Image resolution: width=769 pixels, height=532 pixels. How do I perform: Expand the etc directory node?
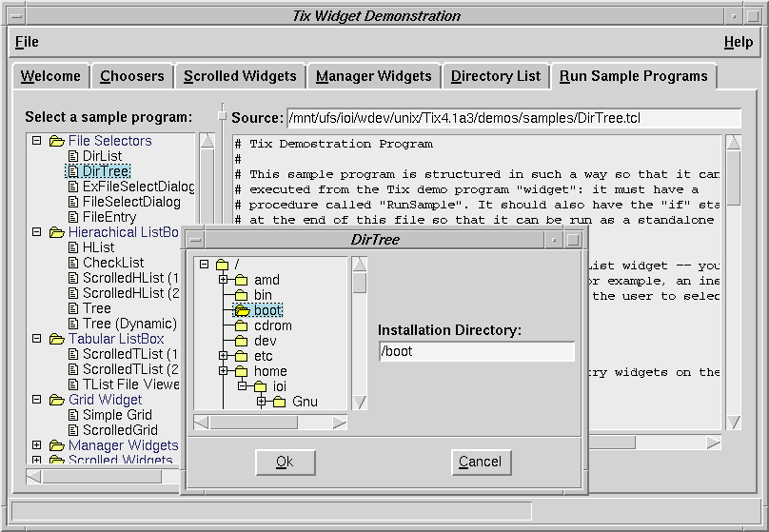[223, 356]
